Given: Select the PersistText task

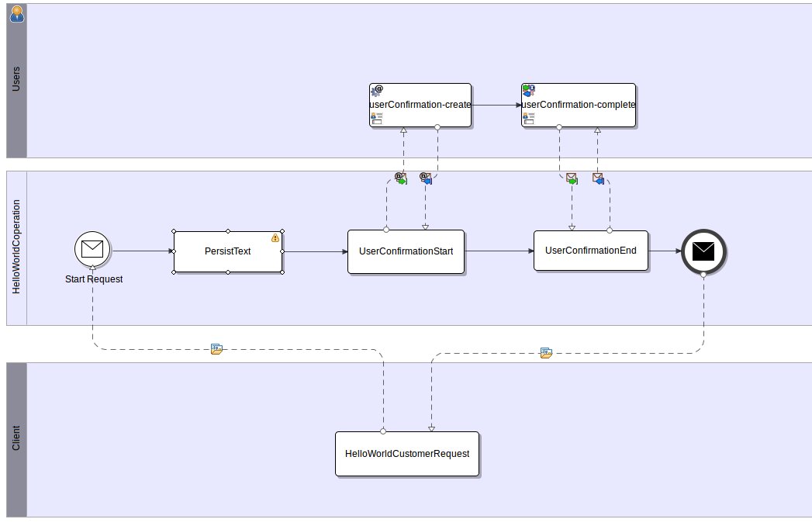Looking at the screenshot, I should pyautogui.click(x=228, y=251).
